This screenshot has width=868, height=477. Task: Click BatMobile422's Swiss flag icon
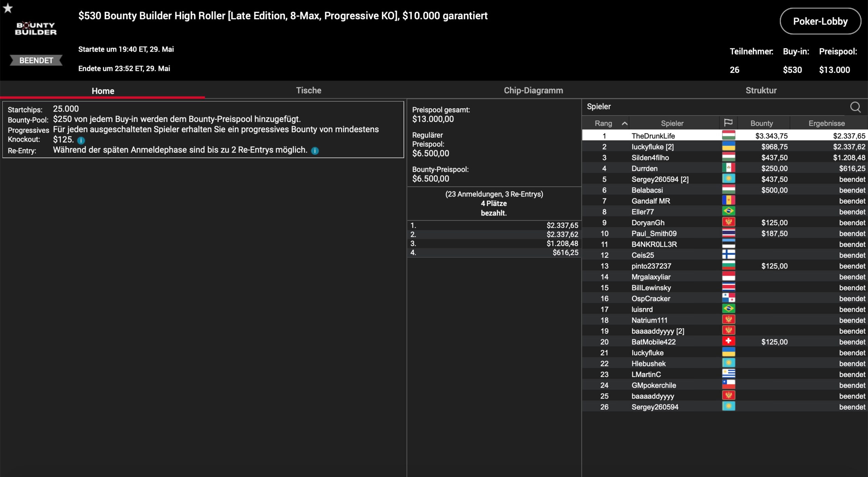(728, 341)
